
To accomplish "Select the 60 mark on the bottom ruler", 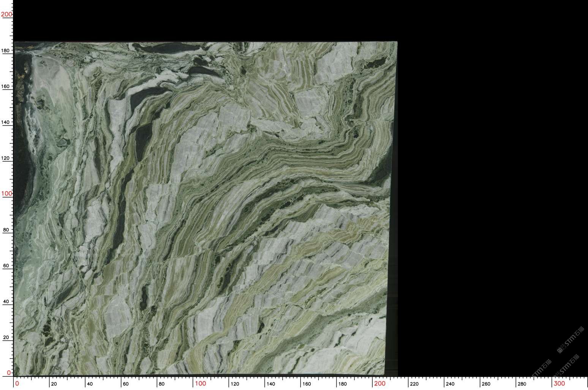I will click(126, 384).
